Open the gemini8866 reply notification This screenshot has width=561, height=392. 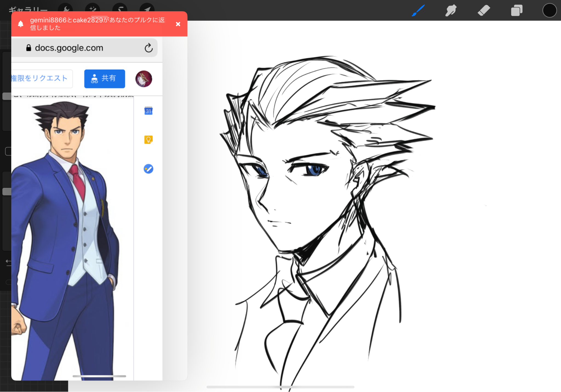click(98, 24)
